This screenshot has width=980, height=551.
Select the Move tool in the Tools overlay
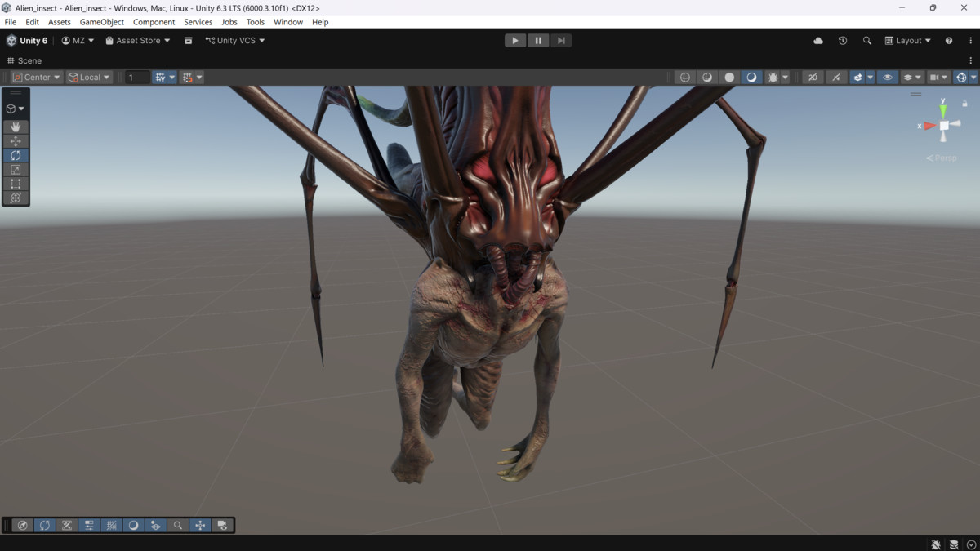click(16, 140)
